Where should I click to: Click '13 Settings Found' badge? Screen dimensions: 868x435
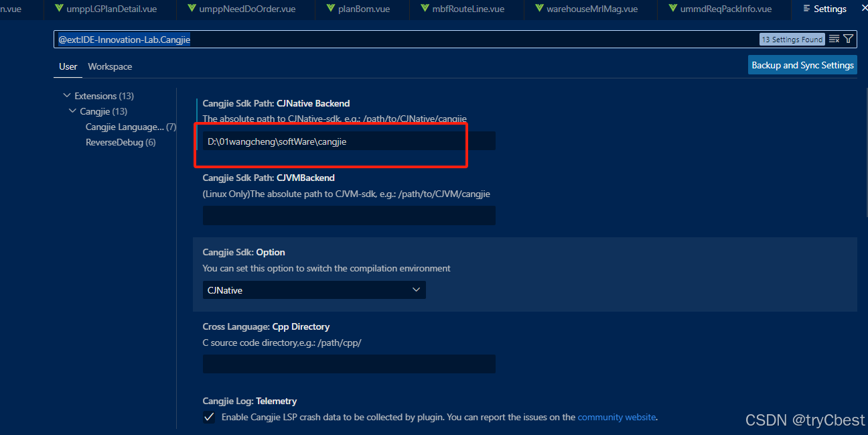[x=792, y=40]
